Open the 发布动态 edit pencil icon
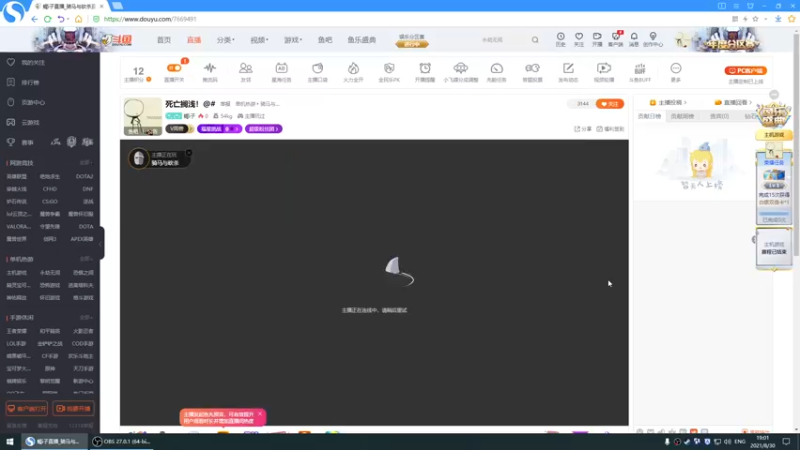Viewport: 800px width, 450px height. coord(568,72)
